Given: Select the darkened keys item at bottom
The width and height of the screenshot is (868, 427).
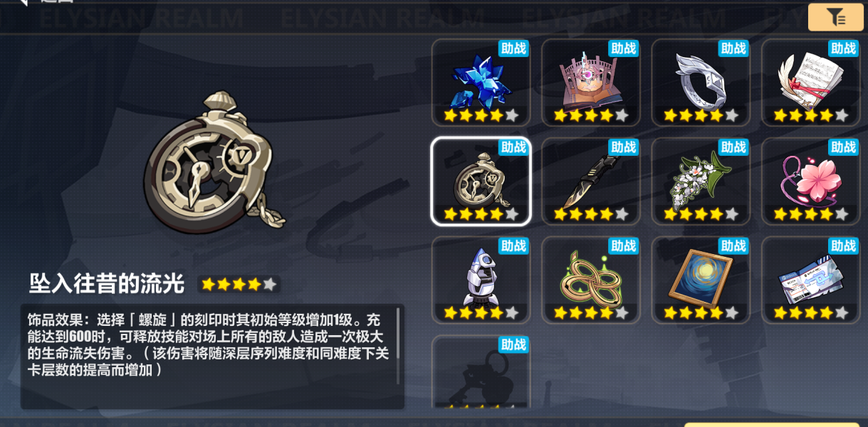Looking at the screenshot, I should (x=481, y=373).
